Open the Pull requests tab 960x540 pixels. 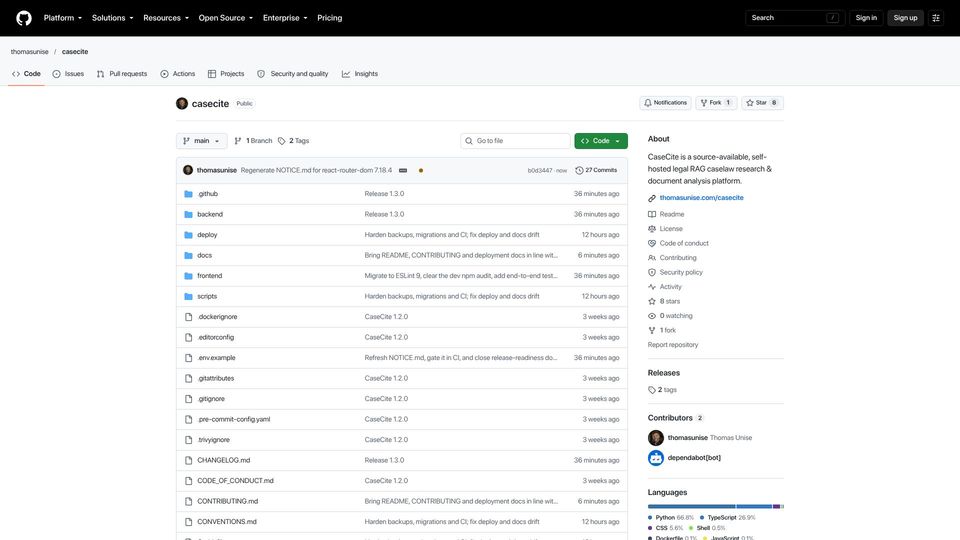(122, 73)
